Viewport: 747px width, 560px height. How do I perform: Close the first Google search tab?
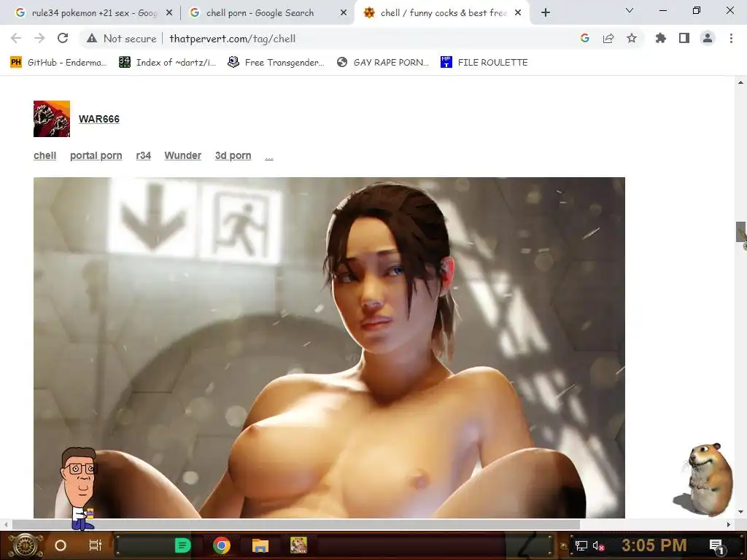[169, 13]
